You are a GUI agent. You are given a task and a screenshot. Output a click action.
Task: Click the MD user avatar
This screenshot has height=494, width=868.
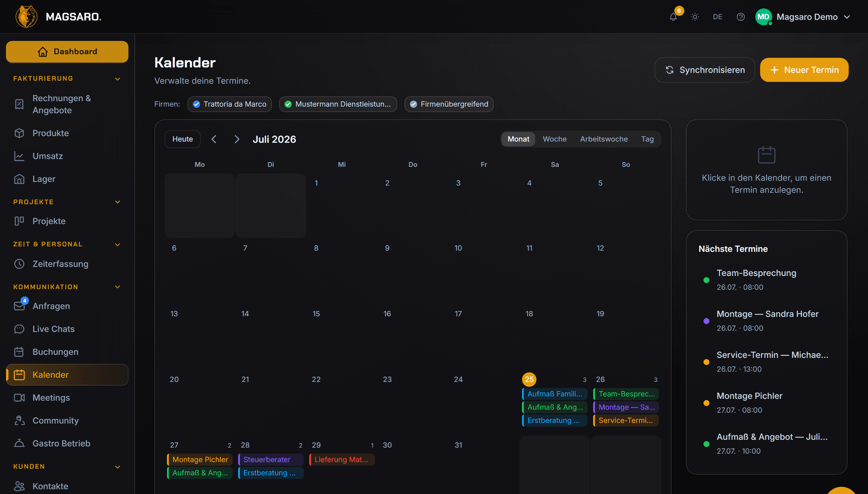[763, 17]
